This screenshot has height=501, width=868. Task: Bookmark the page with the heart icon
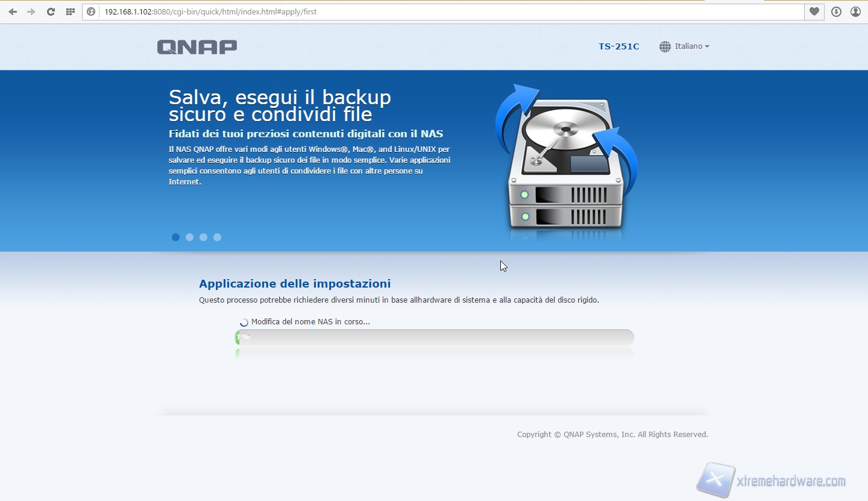click(814, 11)
